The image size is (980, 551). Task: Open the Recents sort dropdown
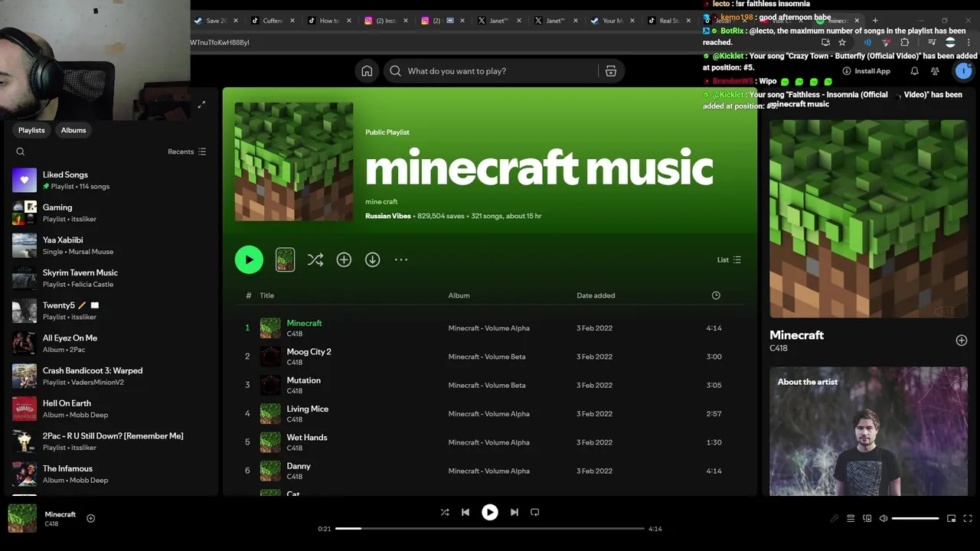tap(187, 152)
